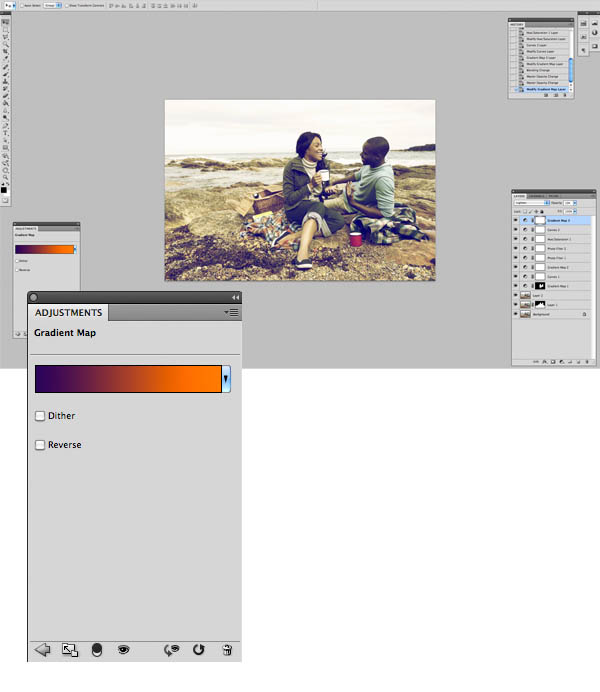Click the purple-orange gradient bar

click(128, 379)
